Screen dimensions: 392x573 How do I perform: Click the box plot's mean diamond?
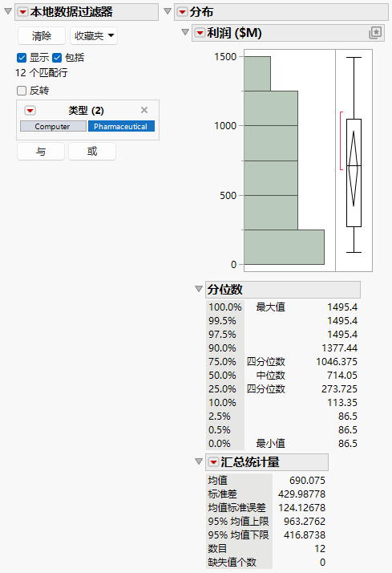[x=354, y=169]
